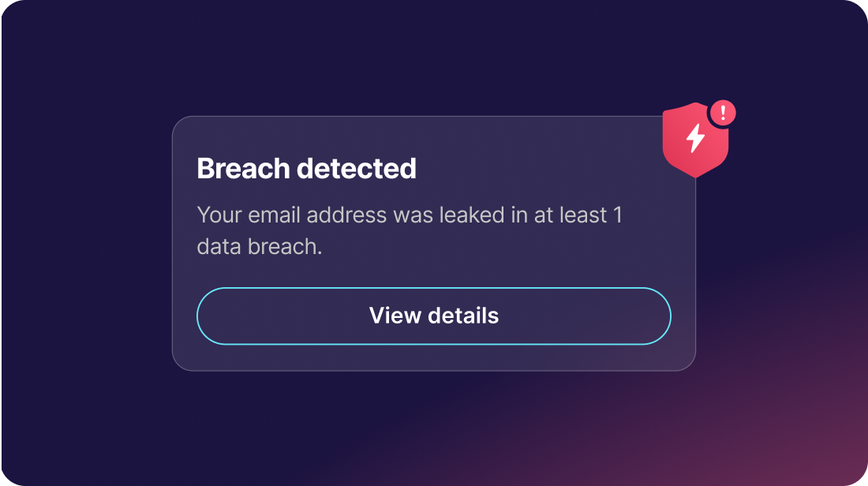Click the "data breach." text line
868x486 pixels.
click(x=260, y=246)
